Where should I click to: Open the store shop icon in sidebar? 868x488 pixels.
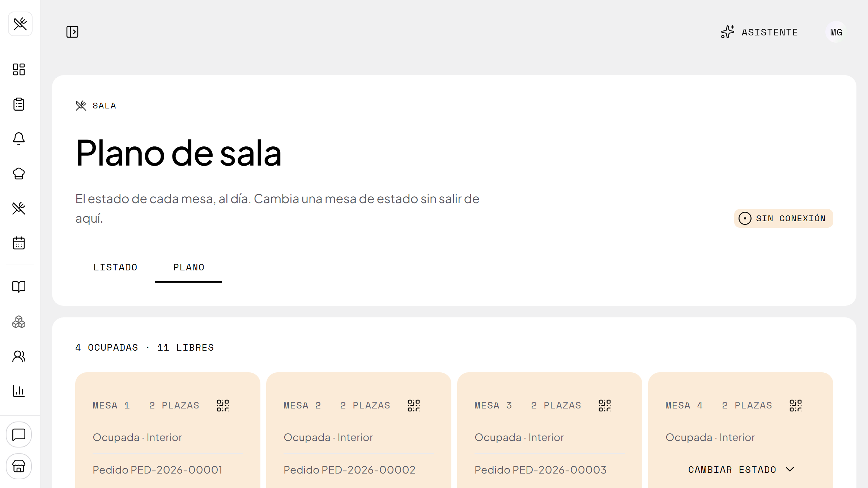(x=19, y=466)
